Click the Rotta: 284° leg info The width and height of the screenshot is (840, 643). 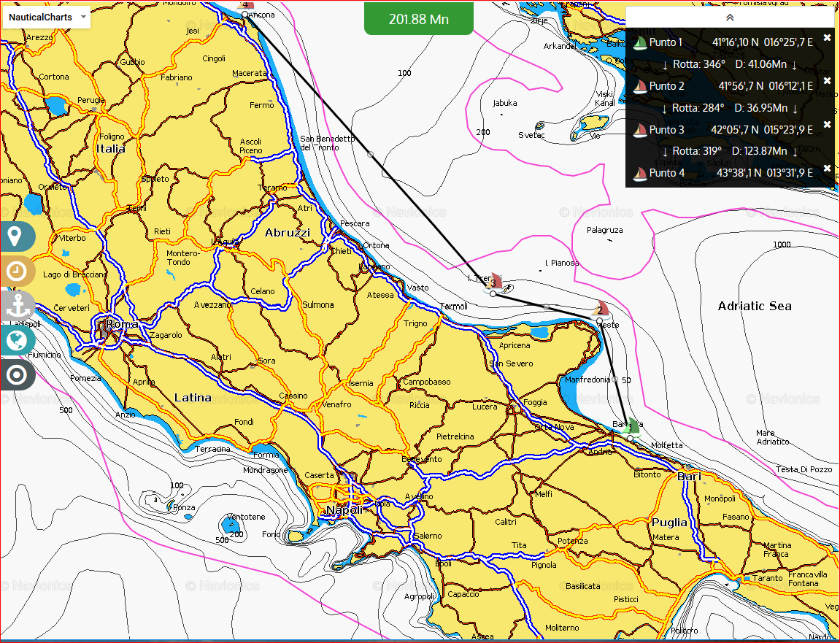730,108
